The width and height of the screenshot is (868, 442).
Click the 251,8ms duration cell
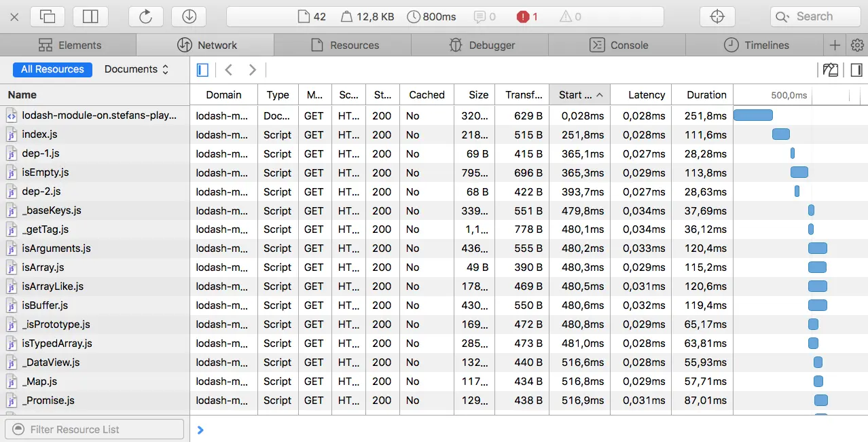click(x=702, y=115)
